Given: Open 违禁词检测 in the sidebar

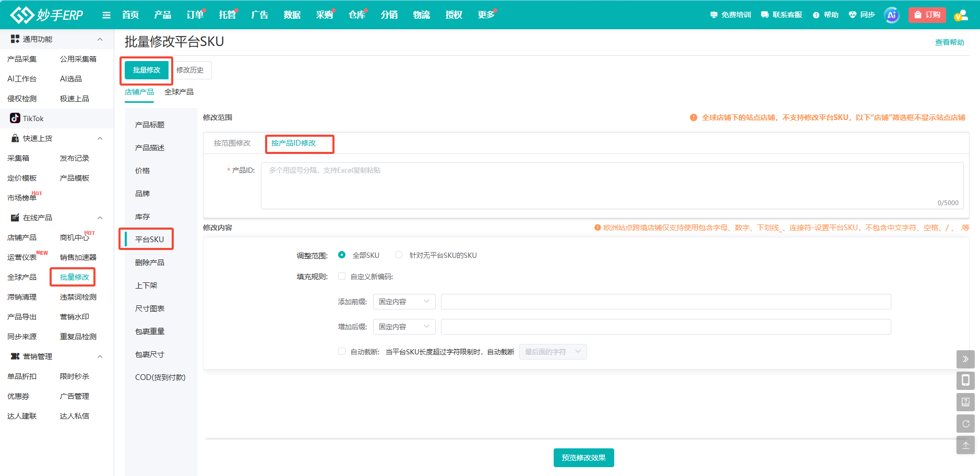Looking at the screenshot, I should (78, 297).
